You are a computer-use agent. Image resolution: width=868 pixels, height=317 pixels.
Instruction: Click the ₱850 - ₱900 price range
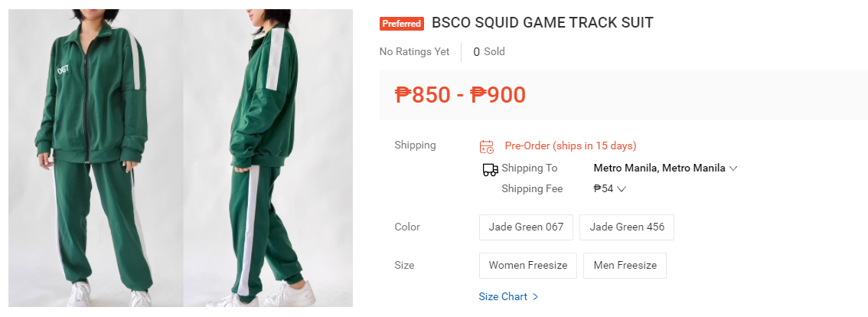pos(460,95)
